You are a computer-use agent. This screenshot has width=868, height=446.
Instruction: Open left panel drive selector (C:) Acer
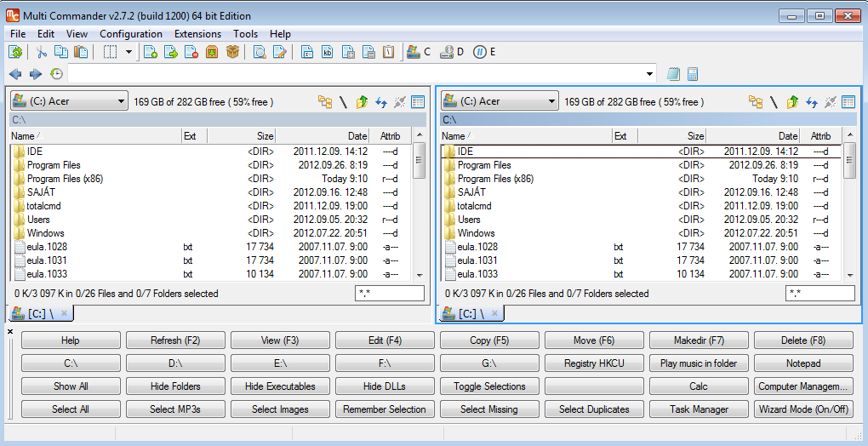pos(69,101)
